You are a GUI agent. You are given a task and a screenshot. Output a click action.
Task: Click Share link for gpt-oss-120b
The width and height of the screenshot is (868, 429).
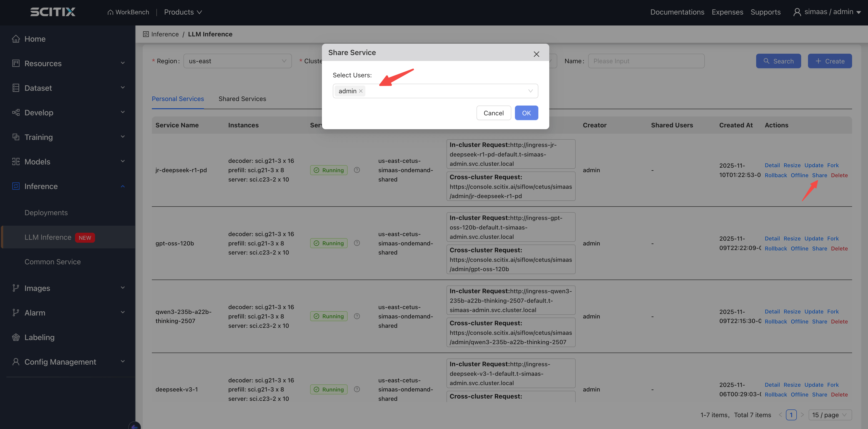820,249
